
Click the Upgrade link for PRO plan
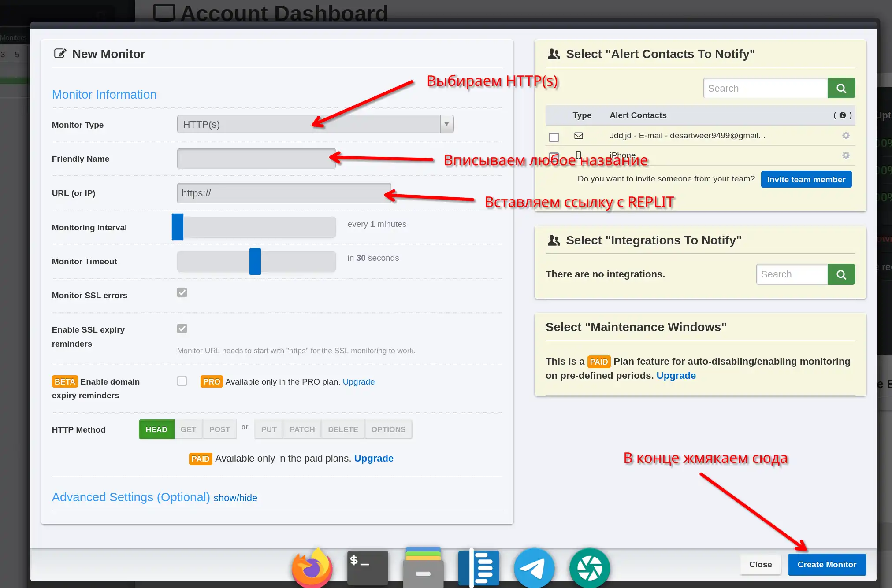coord(359,381)
